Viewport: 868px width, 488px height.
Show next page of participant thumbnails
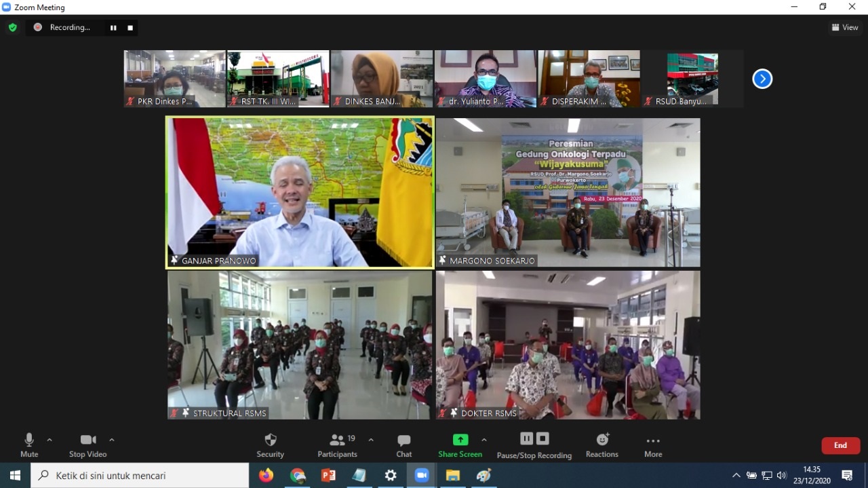pos(762,79)
